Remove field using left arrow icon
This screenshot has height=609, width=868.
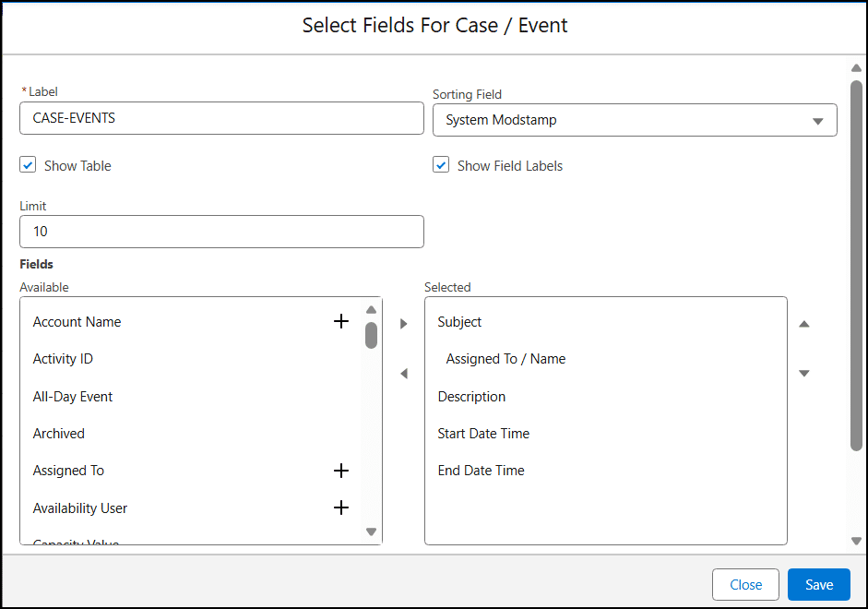tap(403, 374)
